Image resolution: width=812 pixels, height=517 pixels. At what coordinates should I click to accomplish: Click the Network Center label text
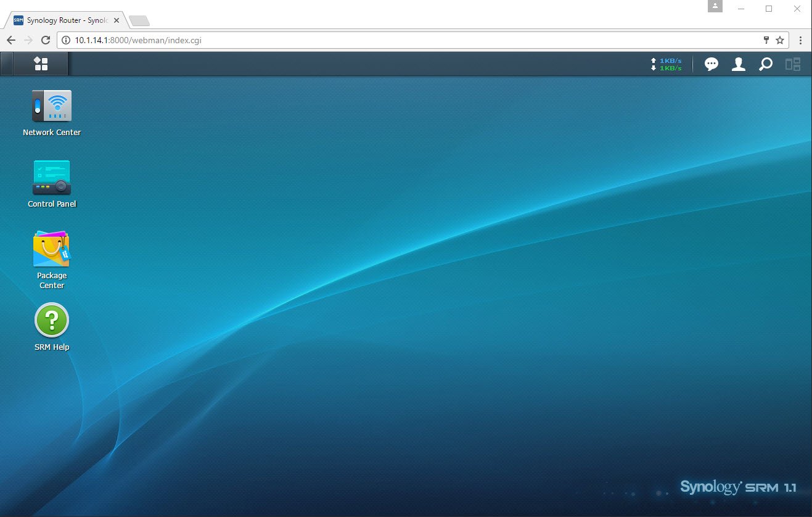tap(52, 133)
